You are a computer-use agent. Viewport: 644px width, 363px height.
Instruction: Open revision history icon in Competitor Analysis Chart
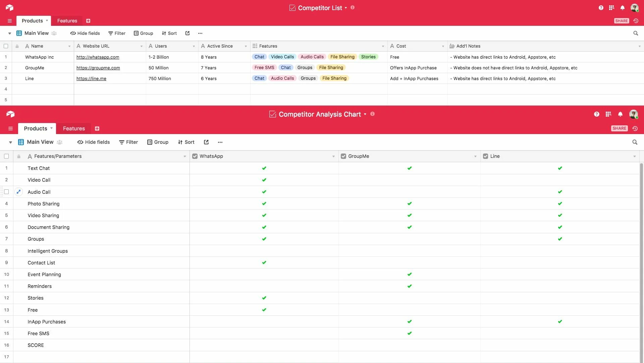tap(635, 128)
